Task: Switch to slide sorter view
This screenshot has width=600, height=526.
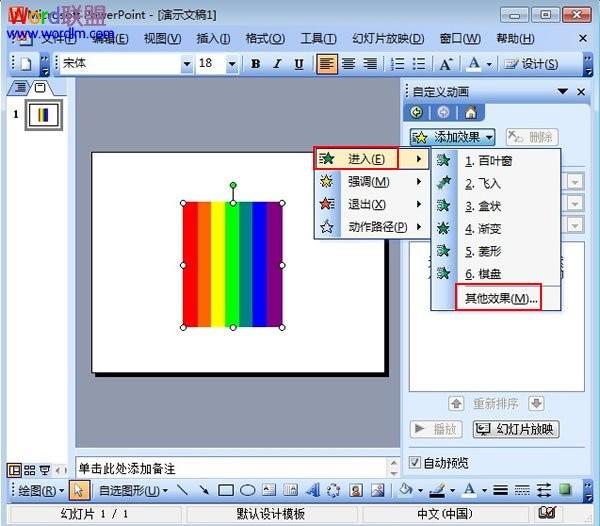Action: point(29,470)
